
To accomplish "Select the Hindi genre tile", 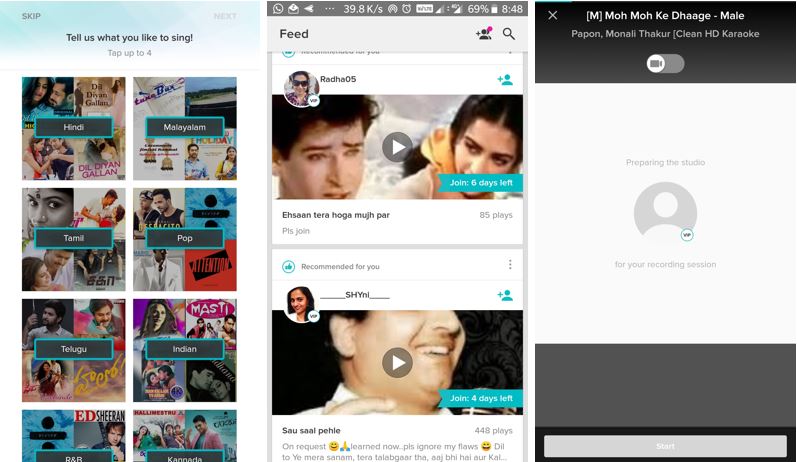I will pyautogui.click(x=74, y=127).
